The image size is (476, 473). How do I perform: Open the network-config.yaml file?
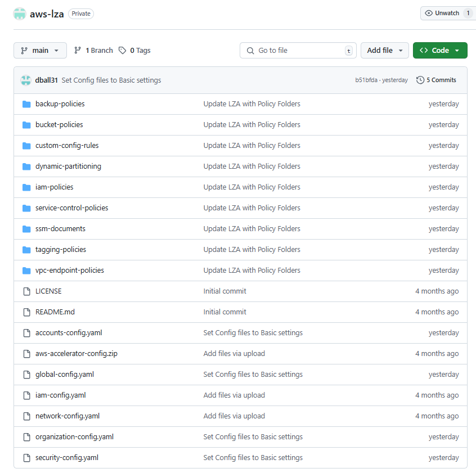pyautogui.click(x=68, y=416)
